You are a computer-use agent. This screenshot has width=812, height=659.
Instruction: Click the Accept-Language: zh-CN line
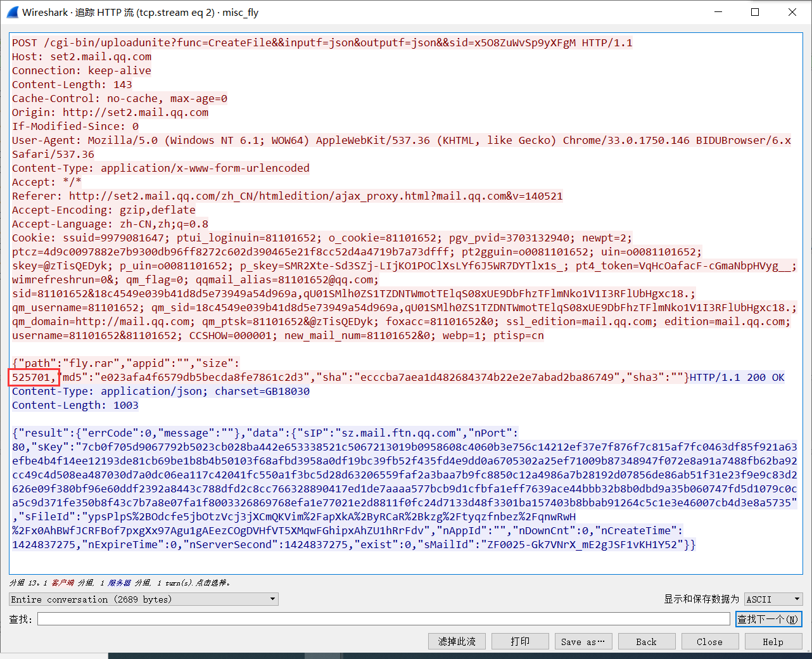pyautogui.click(x=110, y=224)
